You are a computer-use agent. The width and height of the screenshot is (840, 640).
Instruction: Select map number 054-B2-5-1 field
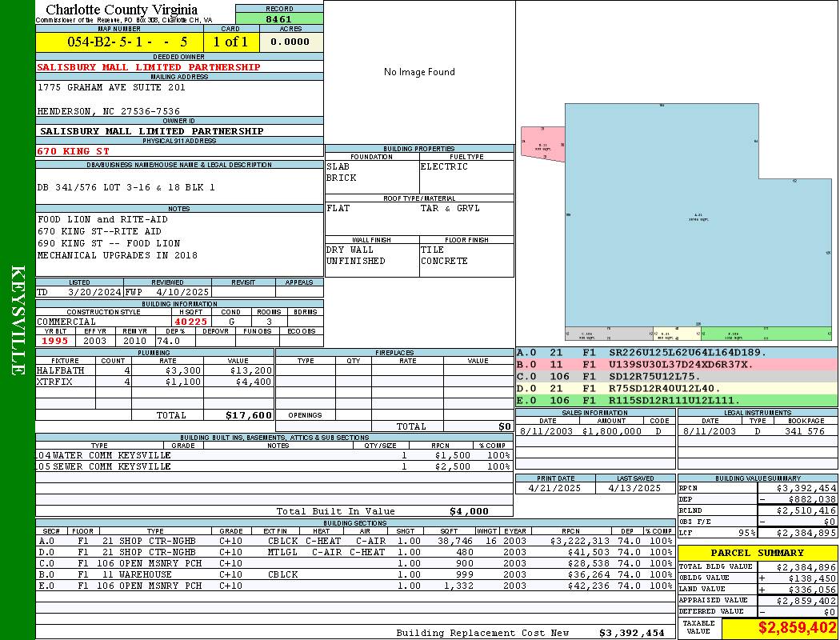tap(119, 42)
